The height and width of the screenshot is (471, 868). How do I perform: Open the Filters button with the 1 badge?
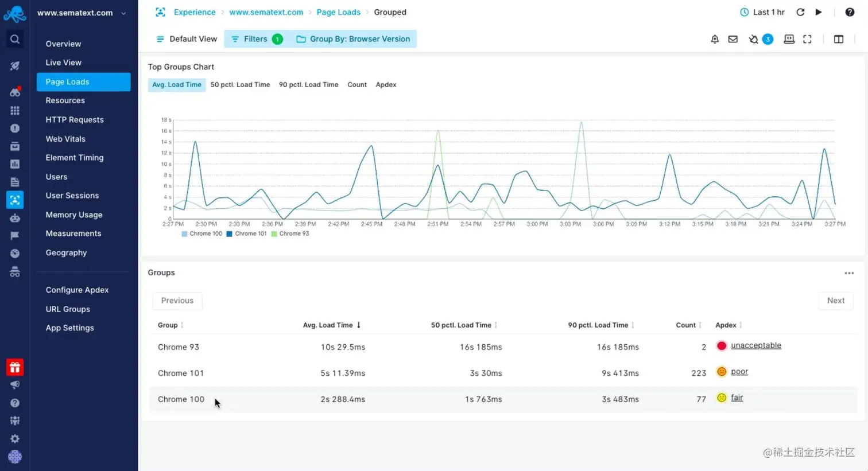tap(257, 39)
